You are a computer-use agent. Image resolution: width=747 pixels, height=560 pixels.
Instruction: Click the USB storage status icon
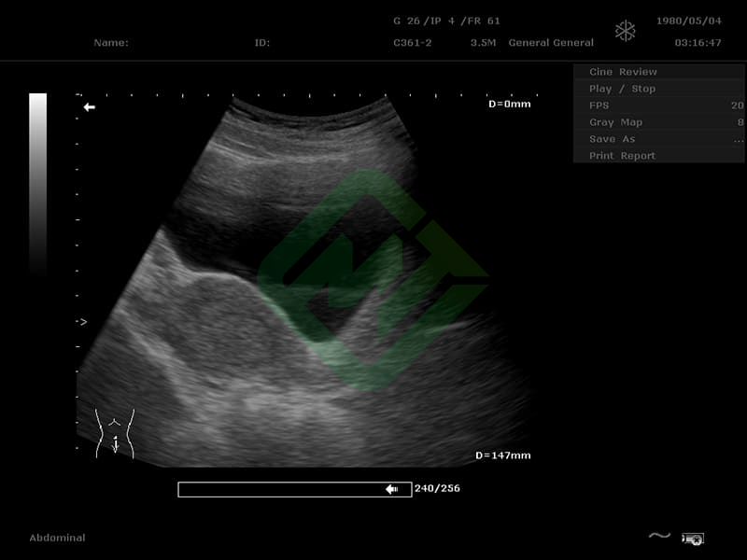click(693, 539)
